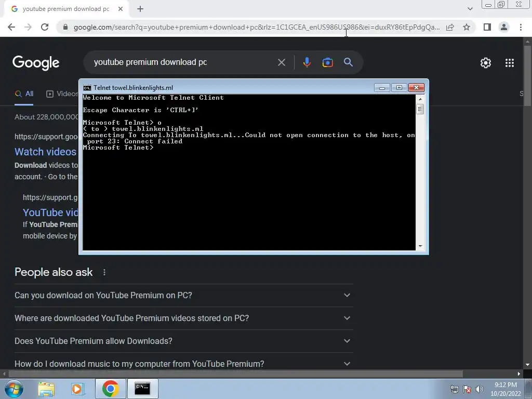Open the network tray icon
Screen dimensions: 532x399
point(454,389)
